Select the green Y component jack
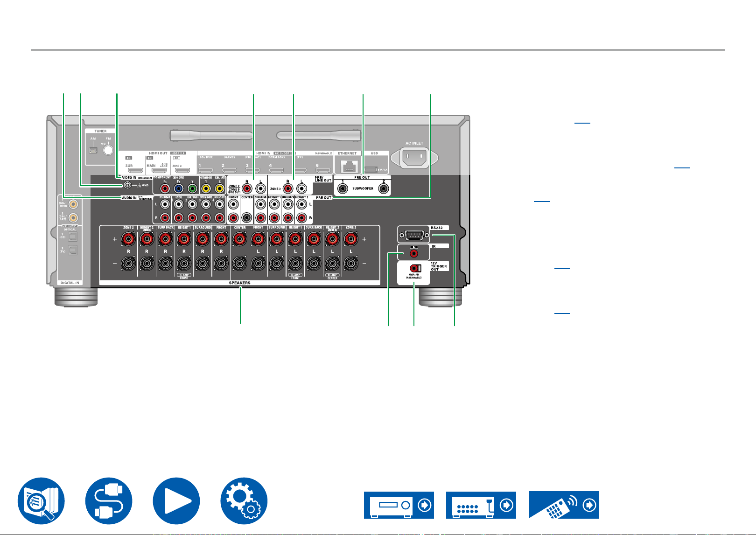Screen dimensions: 756x535 coord(192,189)
